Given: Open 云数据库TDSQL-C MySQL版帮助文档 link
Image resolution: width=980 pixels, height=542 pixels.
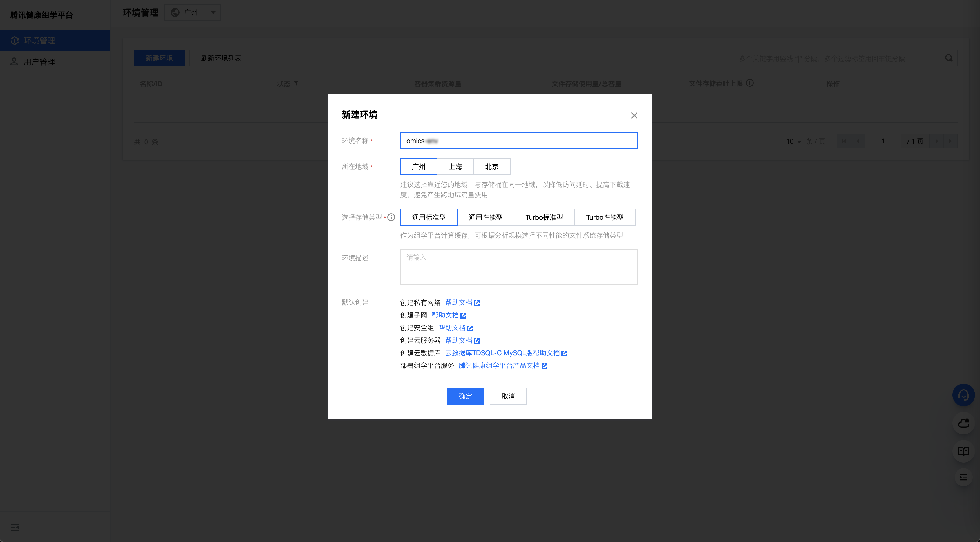Looking at the screenshot, I should (x=502, y=353).
